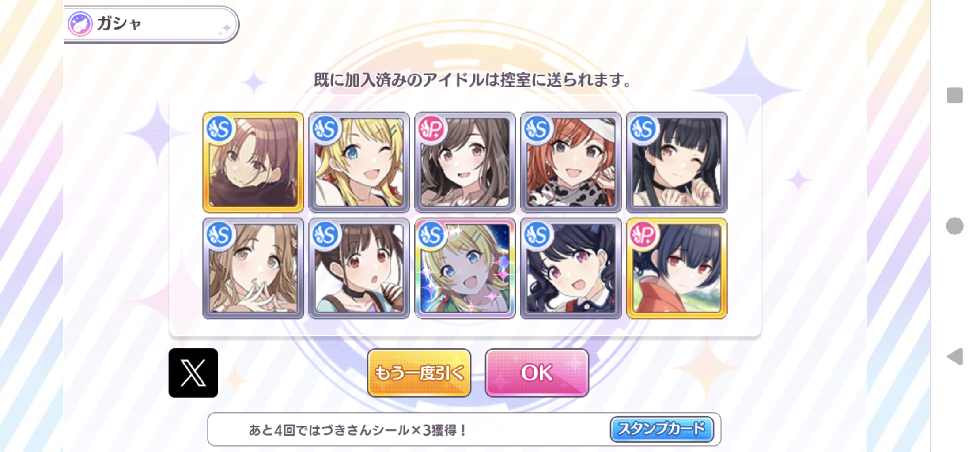
Task: Select the light brown-haired idol touching fingers
Action: [253, 268]
